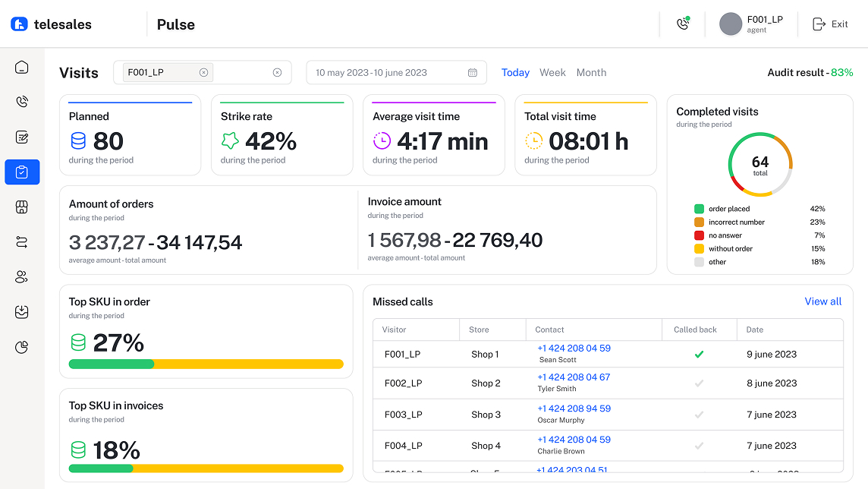Switch to the Week tab
Screen dimensions: 868x489
pos(552,73)
